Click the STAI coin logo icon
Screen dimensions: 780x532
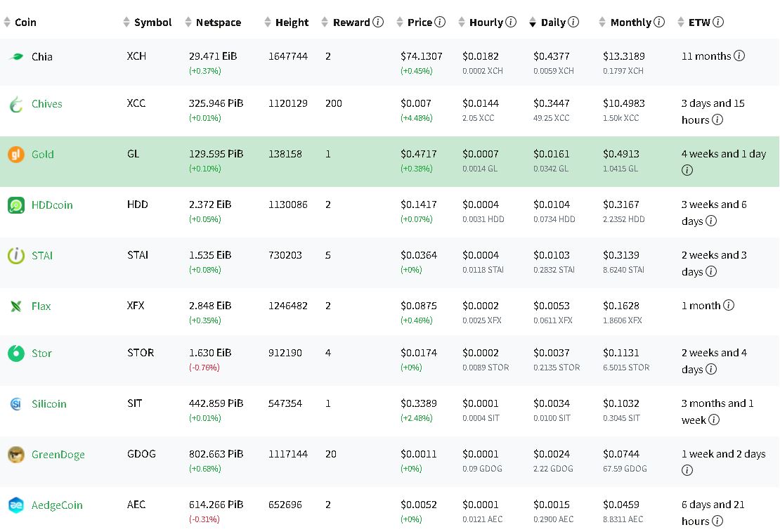(16, 256)
